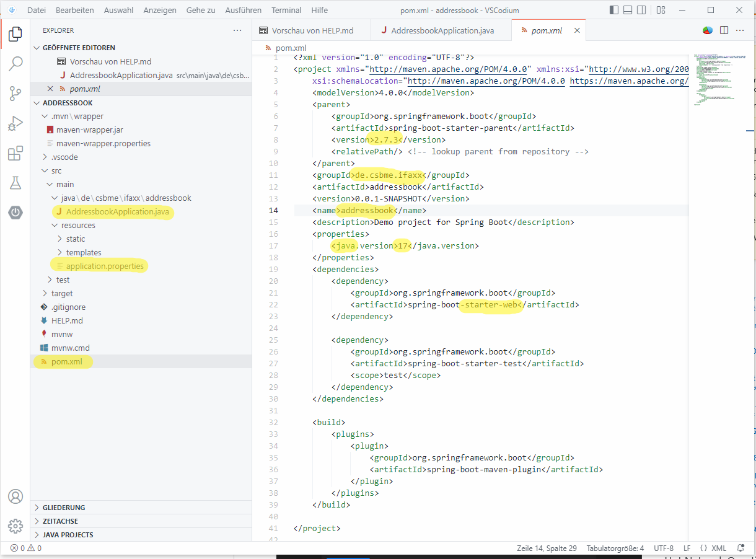756x559 pixels.
Task: Click Zeile 14, Spalte 29 cursor position
Action: (x=547, y=548)
